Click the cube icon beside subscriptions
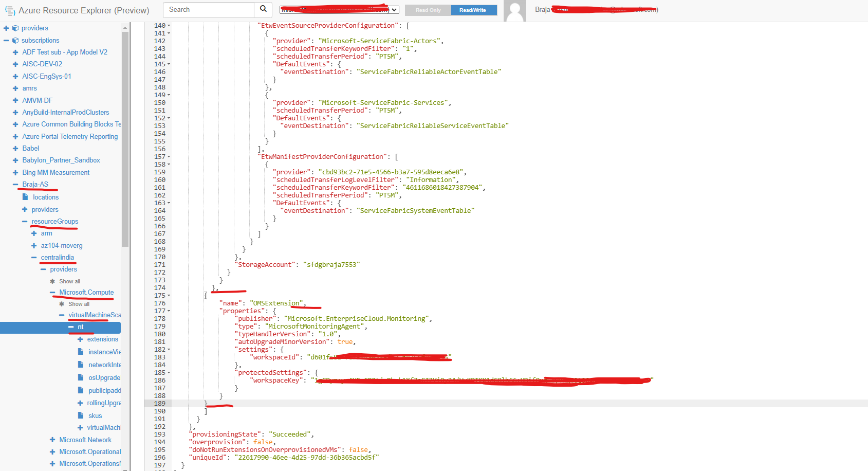Screen dimensions: 868x471 15,41
